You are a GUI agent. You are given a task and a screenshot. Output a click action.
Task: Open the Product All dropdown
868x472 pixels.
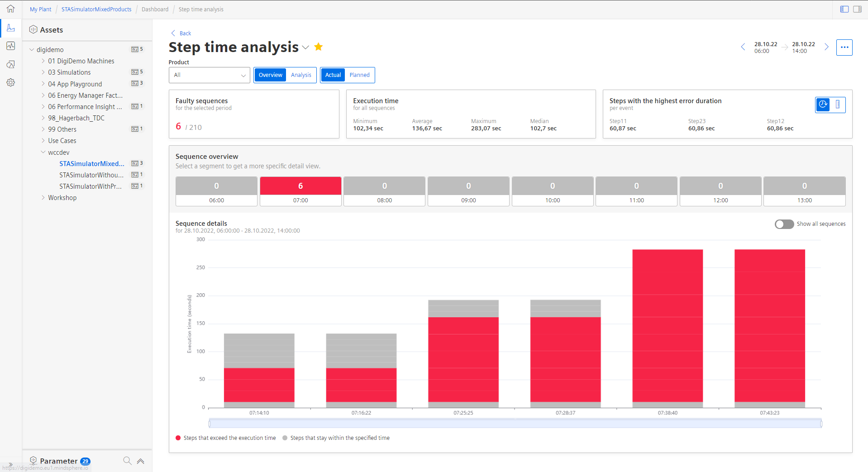click(209, 75)
